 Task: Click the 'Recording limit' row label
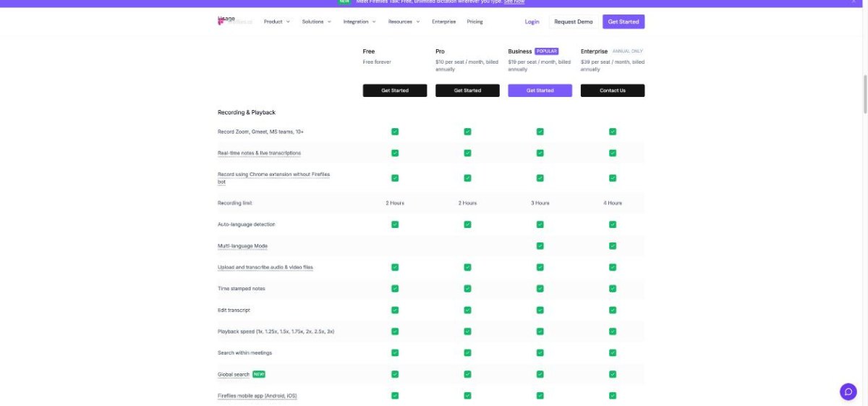pyautogui.click(x=235, y=203)
